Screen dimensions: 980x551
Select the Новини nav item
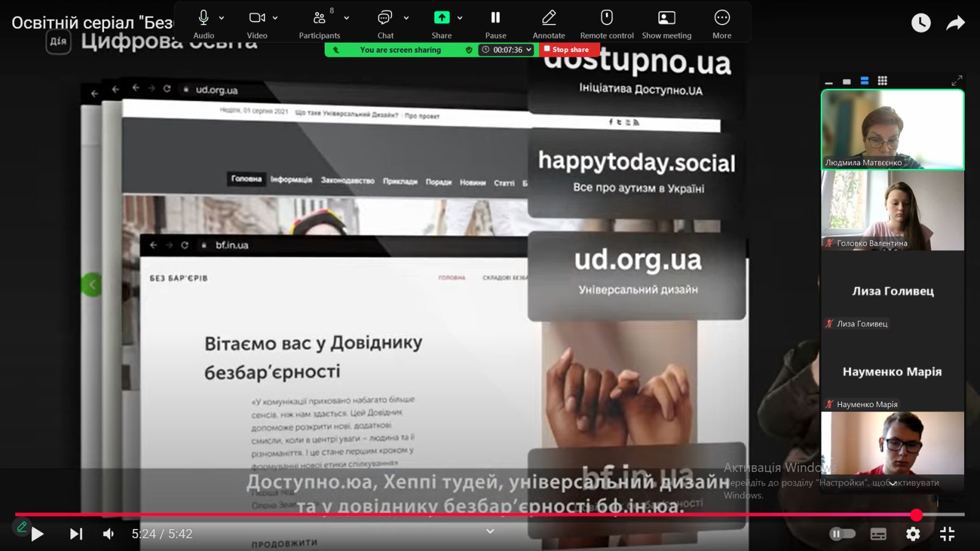(473, 182)
